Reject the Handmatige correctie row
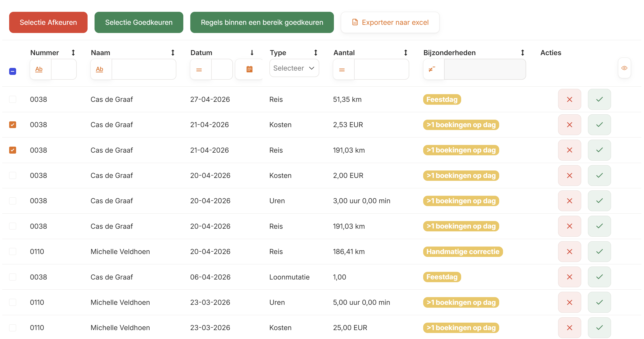This screenshot has width=644, height=339. [569, 251]
